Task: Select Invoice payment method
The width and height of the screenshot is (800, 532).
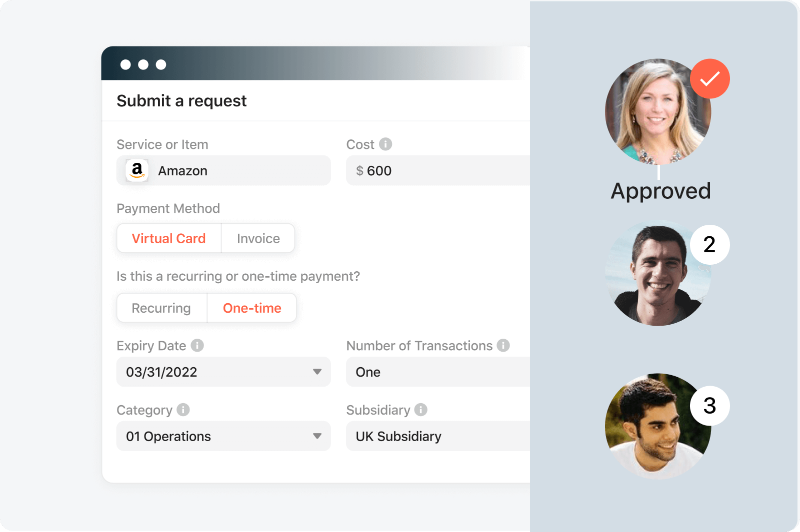Action: tap(258, 238)
